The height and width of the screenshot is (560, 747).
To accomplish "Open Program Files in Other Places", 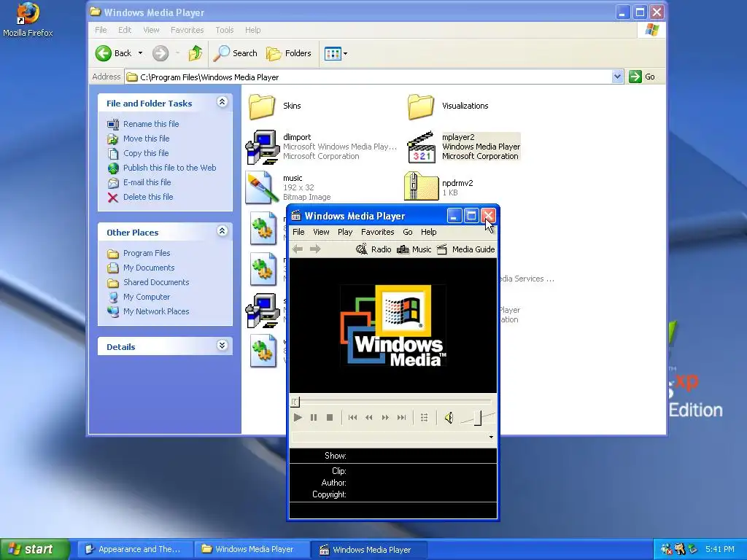I will pyautogui.click(x=147, y=253).
